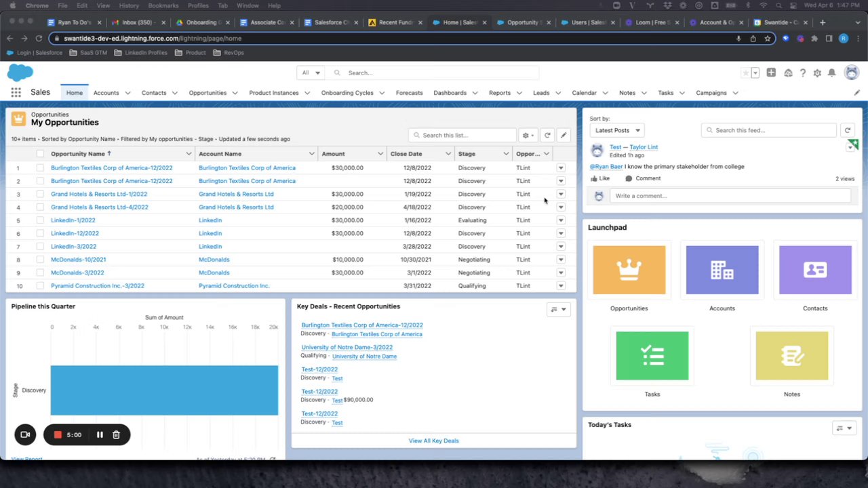Viewport: 868px width, 488px height.
Task: Toggle the Loom camera icon
Action: pos(25,435)
